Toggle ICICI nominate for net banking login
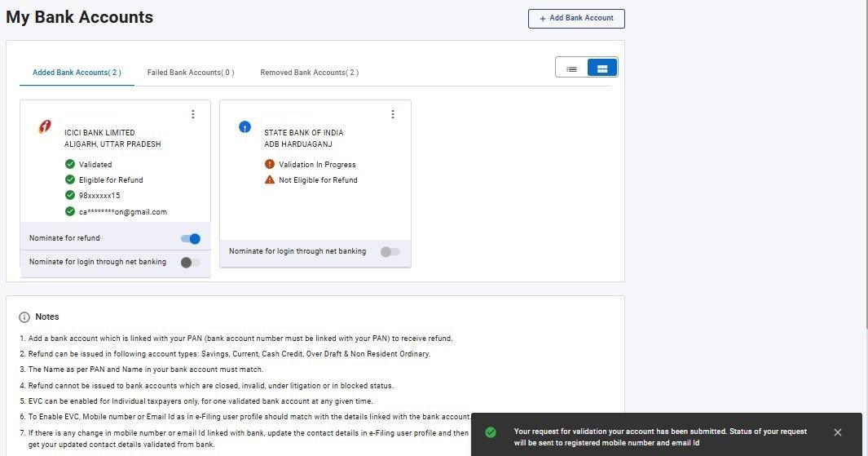 tap(190, 263)
